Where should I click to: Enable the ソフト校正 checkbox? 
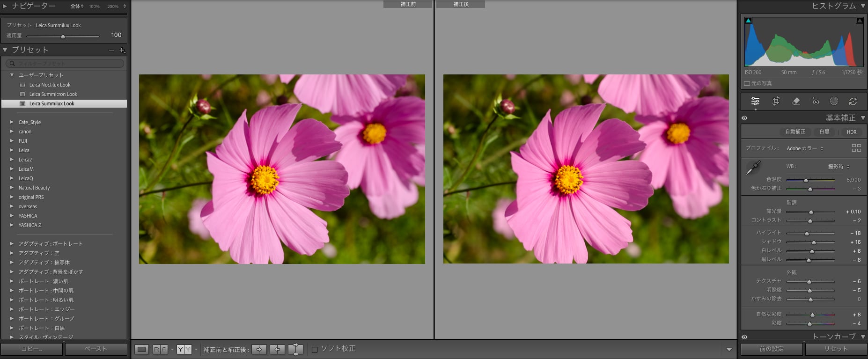(315, 349)
